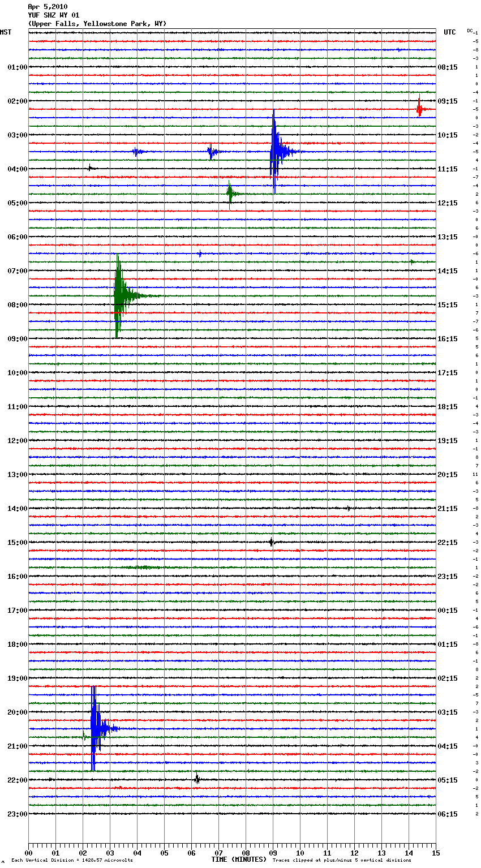The height and width of the screenshot is (868, 481).
Task: Click the "06:15" UTC time label
Action: coord(448,814)
